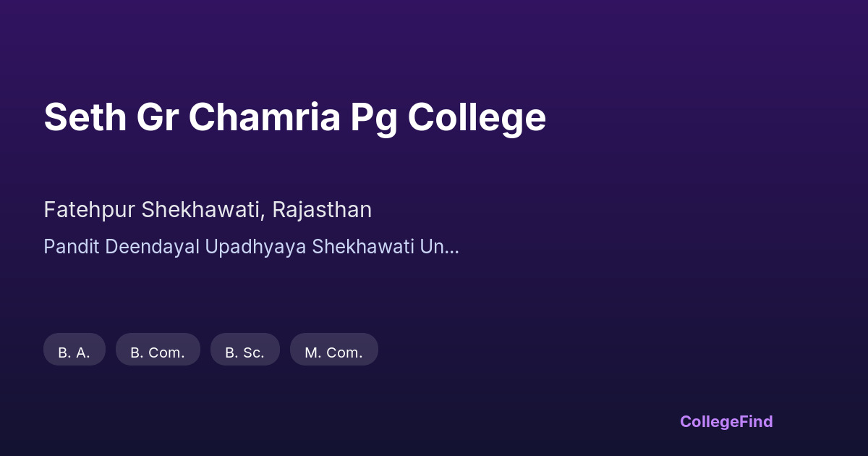This screenshot has width=868, height=456.
Task: Click the word College in the heading
Action: pyautogui.click(x=477, y=117)
